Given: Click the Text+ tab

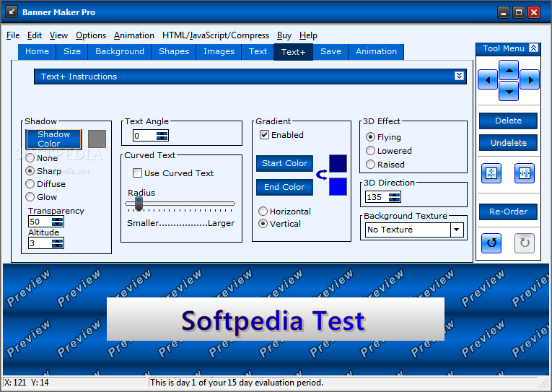Looking at the screenshot, I should [293, 52].
